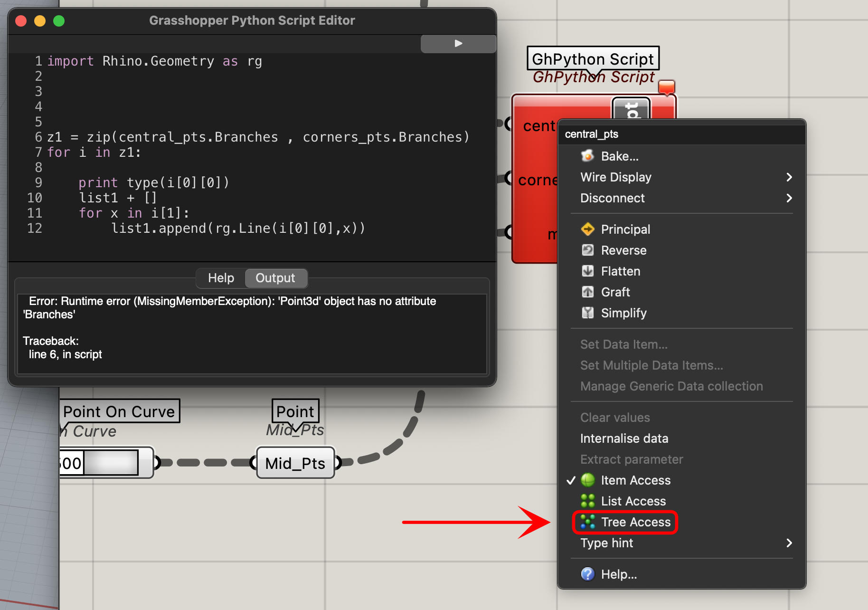
Task: Click the Simplify icon
Action: click(588, 313)
